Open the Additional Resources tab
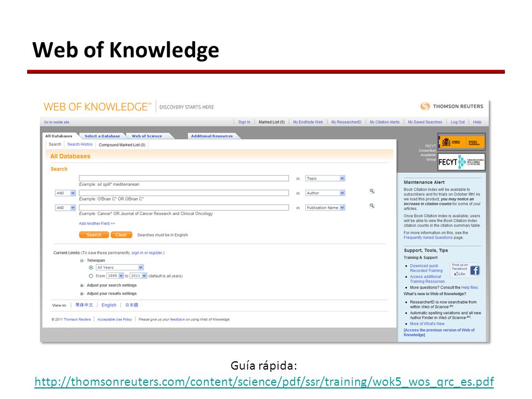Screen dimensions: 532x399 (212, 136)
